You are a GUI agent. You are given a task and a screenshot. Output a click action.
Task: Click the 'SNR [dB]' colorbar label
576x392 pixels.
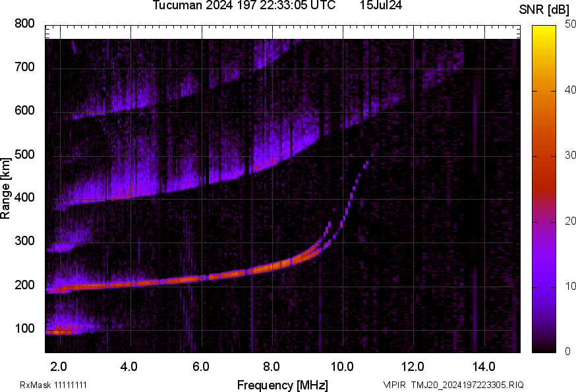(544, 10)
